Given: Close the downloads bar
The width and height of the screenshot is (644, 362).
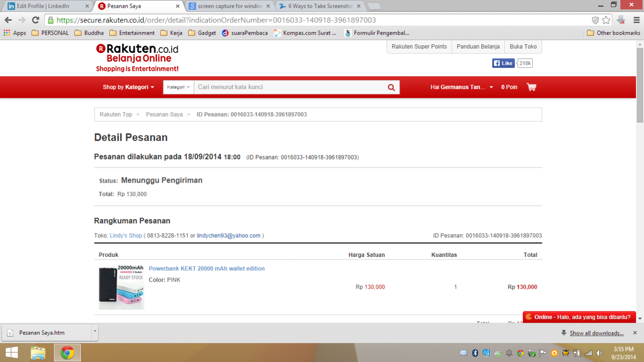Looking at the screenshot, I should tap(635, 333).
